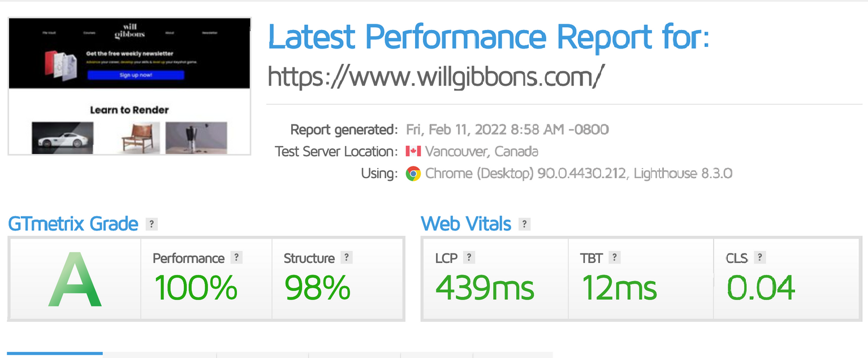Click the LCP help question mark
The width and height of the screenshot is (868, 358).
click(x=469, y=257)
